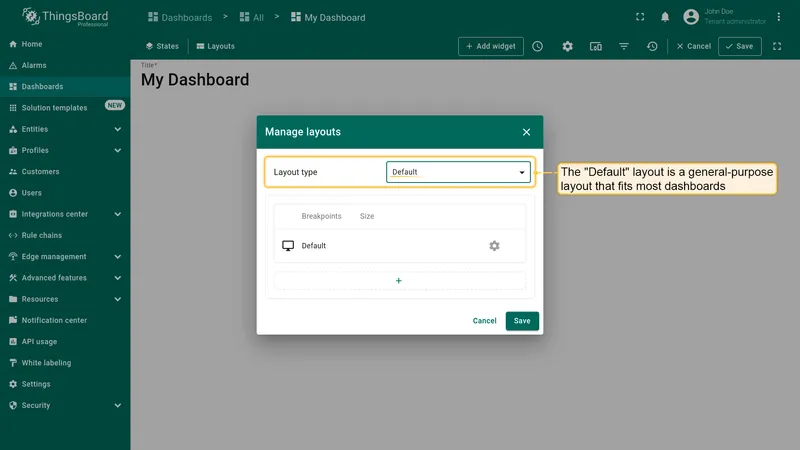
Task: Open the filters icon in toolbar
Action: pos(623,46)
